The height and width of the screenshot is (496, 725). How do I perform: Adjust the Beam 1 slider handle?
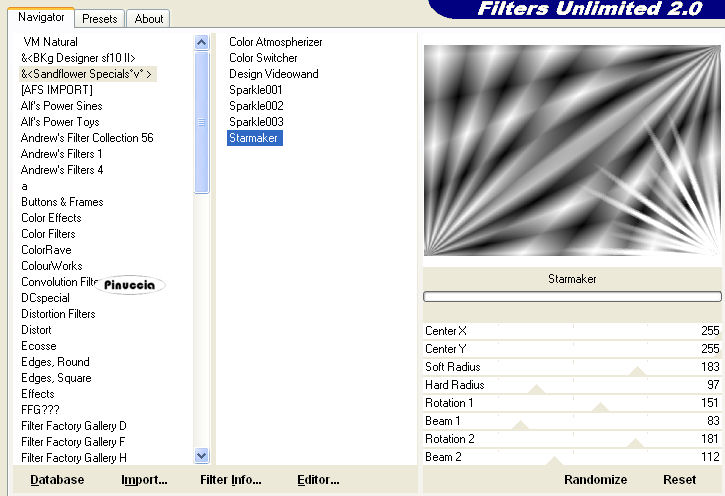pyautogui.click(x=520, y=425)
